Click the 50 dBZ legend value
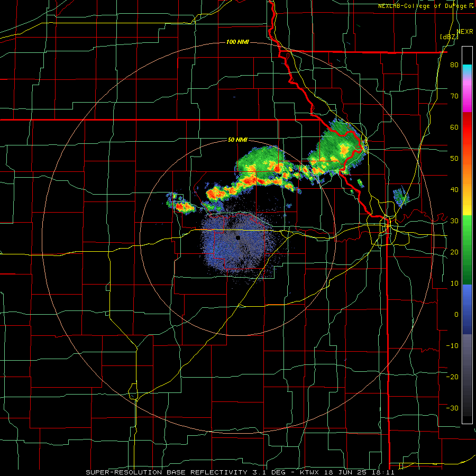 click(x=454, y=159)
